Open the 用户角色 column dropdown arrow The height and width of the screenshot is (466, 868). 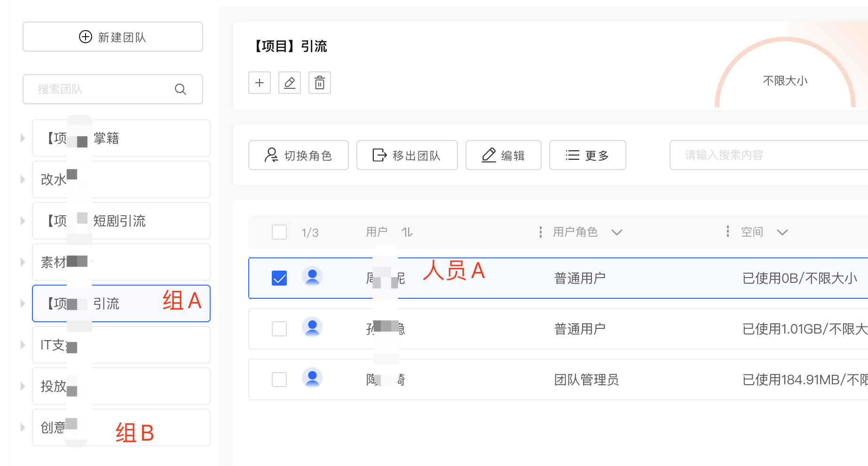point(617,232)
